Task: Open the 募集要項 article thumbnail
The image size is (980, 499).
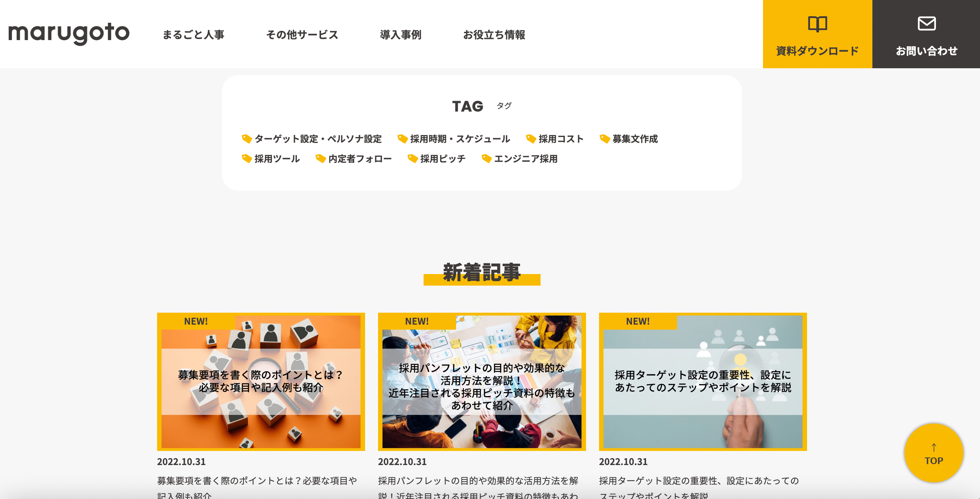Action: [261, 382]
